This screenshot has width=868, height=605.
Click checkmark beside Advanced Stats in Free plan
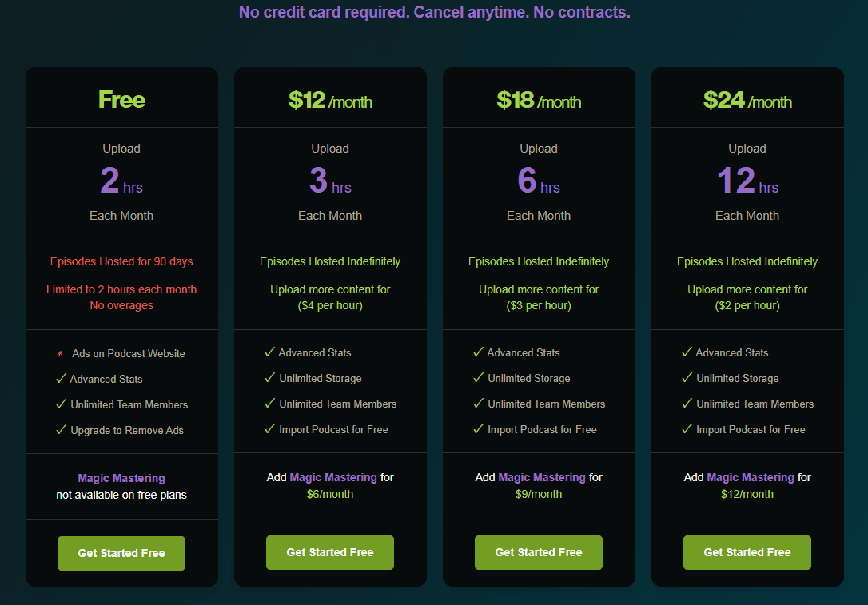62,379
